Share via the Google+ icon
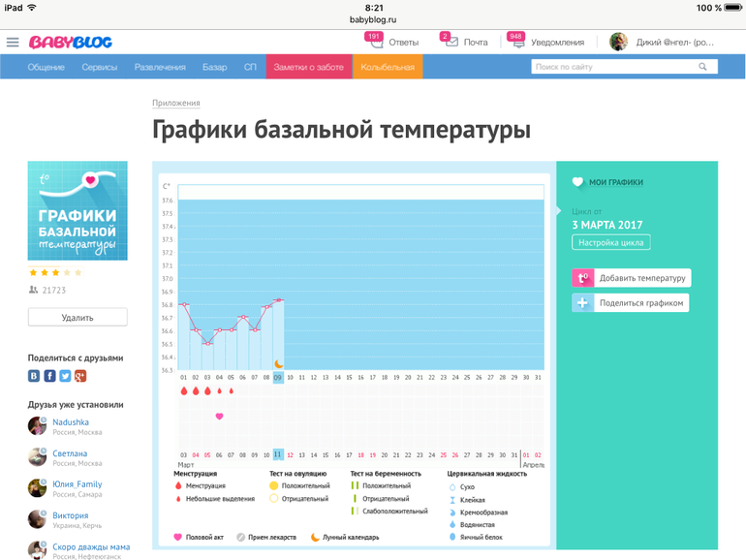Image resolution: width=746 pixels, height=560 pixels. tap(80, 376)
